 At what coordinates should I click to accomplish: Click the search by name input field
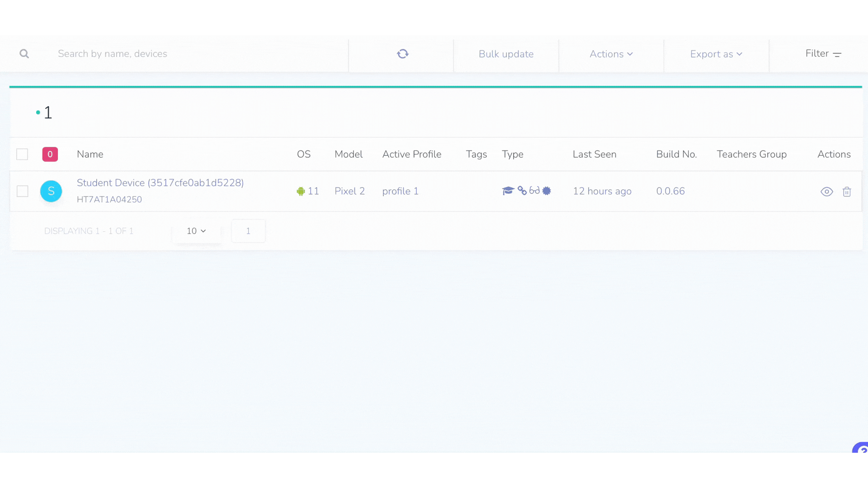click(x=194, y=54)
